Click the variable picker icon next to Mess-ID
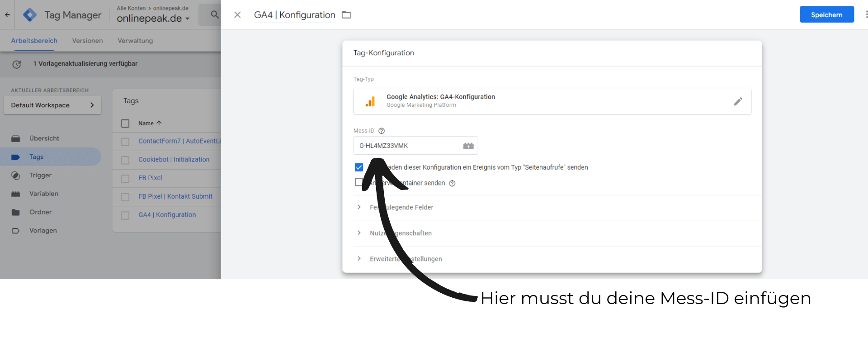 [x=468, y=146]
